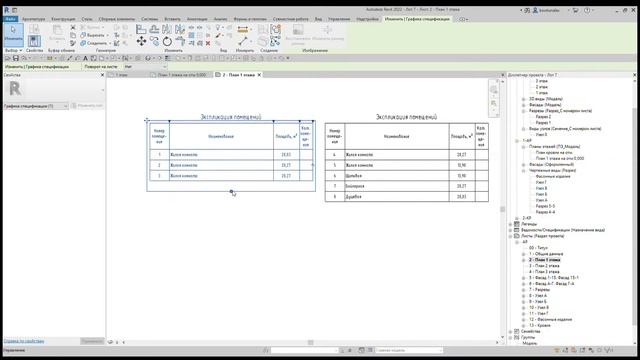Click the Undo arrow in quick access toolbar
Image resolution: width=640 pixels, height=360 pixels.
point(24,58)
